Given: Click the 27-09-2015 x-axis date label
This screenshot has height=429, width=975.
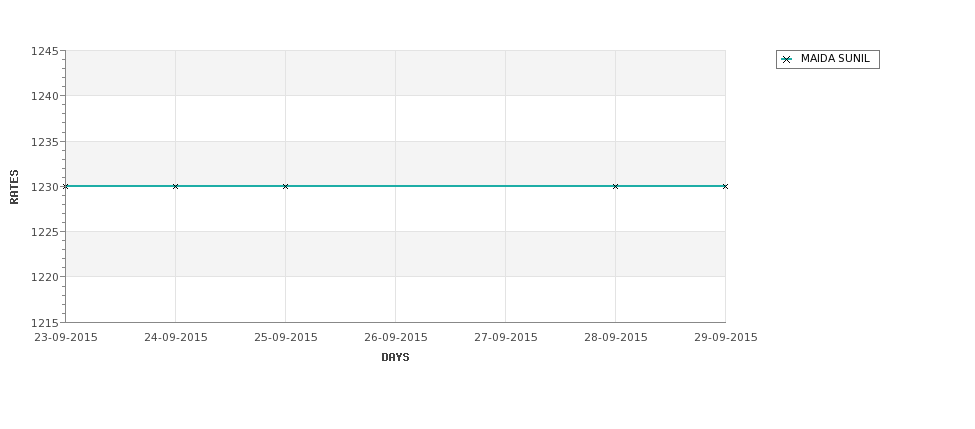Looking at the screenshot, I should (506, 338).
